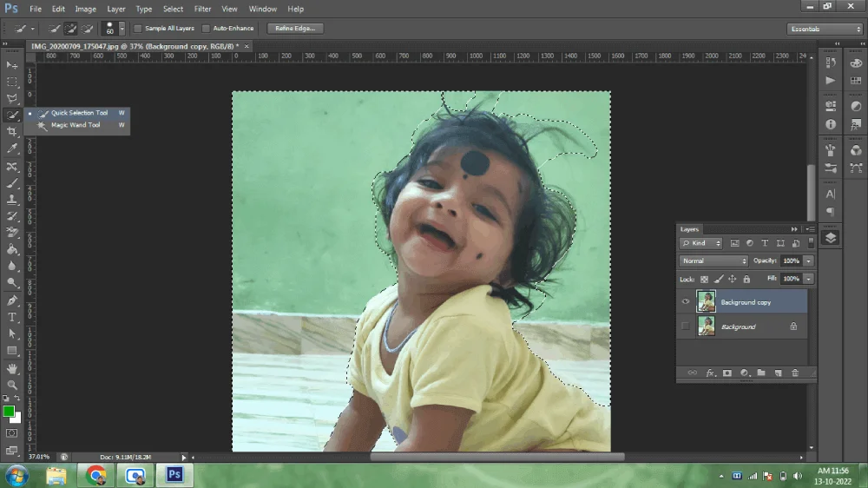Toggle Lock All padlock icon
Screen dimensions: 868x488
coord(746,280)
